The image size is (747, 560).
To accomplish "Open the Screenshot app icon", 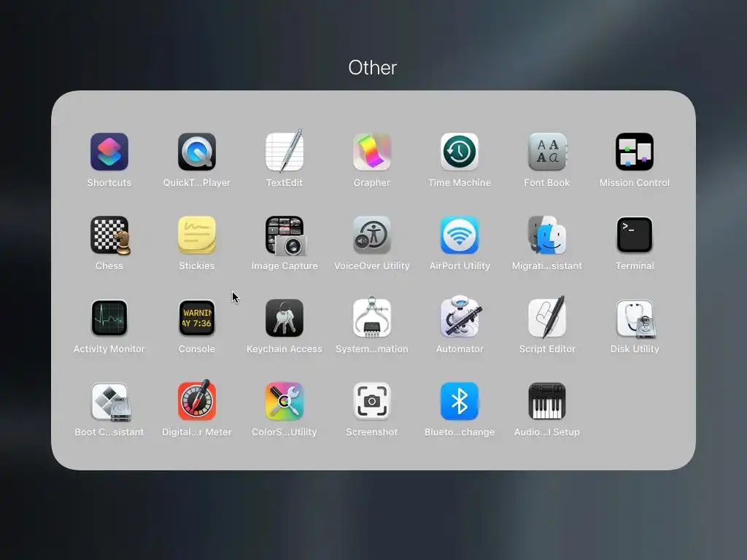I will click(x=372, y=402).
